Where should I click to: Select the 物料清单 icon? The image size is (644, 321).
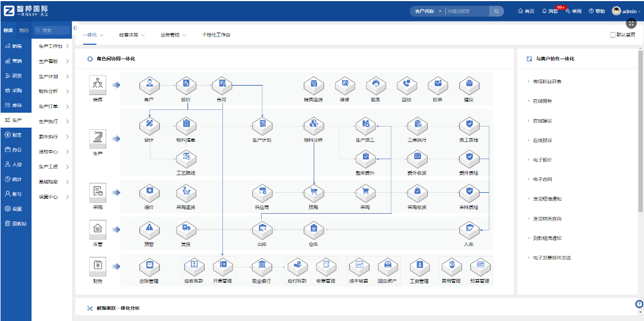(186, 125)
